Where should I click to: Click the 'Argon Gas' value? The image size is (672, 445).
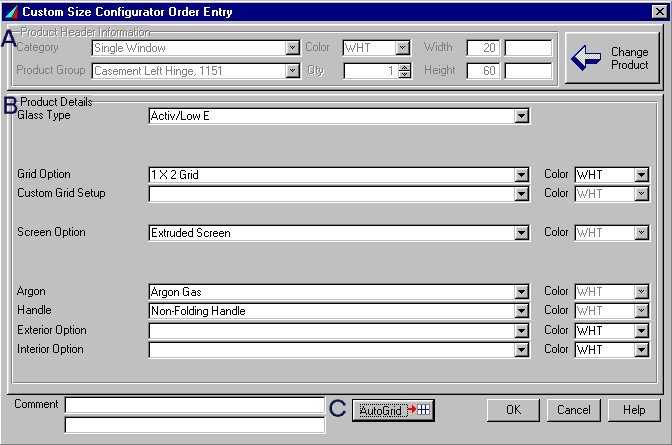pos(176,292)
